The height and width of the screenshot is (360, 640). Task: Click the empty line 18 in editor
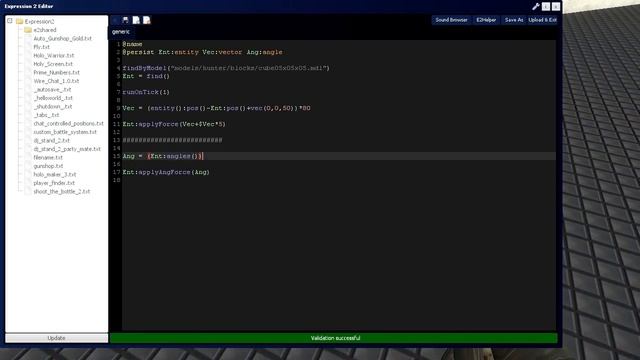pyautogui.click(x=339, y=180)
